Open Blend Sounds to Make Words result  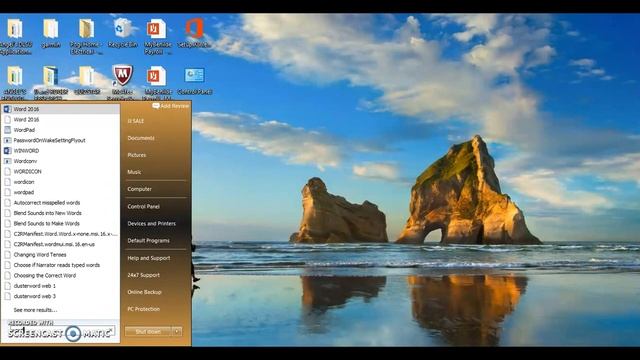(60, 224)
